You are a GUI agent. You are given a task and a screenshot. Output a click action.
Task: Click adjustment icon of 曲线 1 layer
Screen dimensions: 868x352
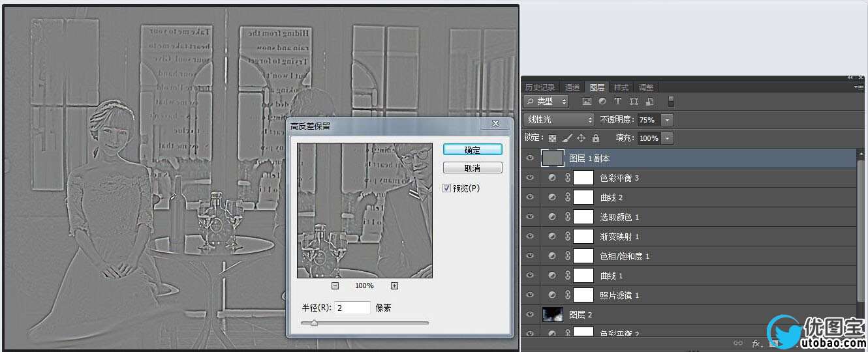coord(553,276)
